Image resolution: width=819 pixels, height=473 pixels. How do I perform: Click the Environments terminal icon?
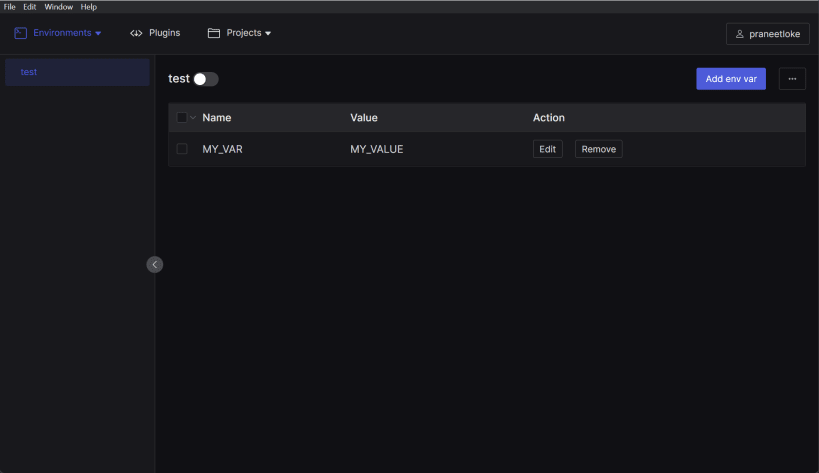pyautogui.click(x=20, y=33)
